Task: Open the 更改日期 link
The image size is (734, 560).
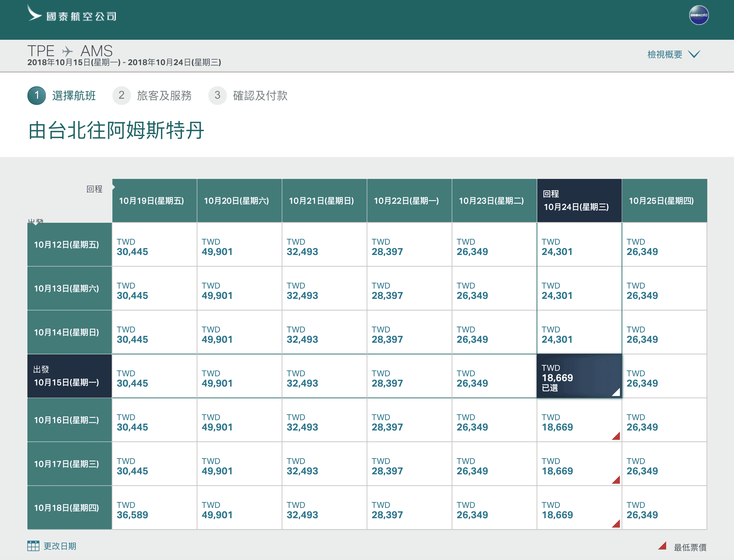Action: pyautogui.click(x=60, y=546)
